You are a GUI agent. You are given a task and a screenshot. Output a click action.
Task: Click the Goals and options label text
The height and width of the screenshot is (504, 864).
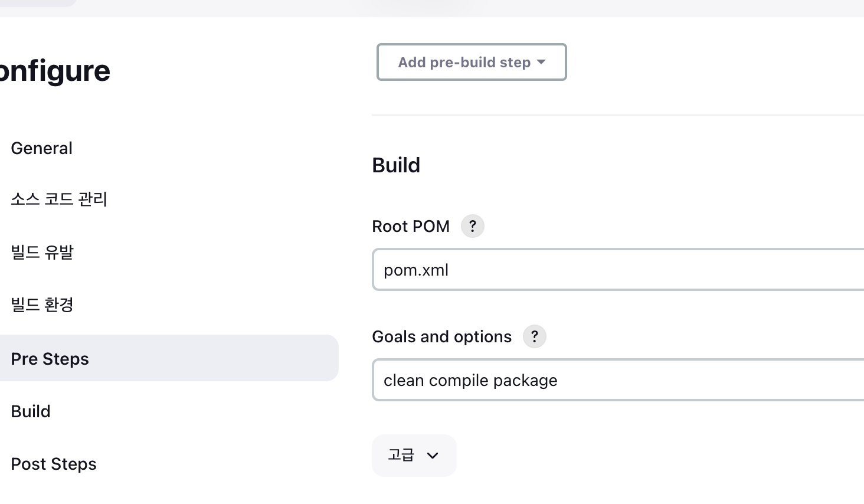(x=441, y=337)
